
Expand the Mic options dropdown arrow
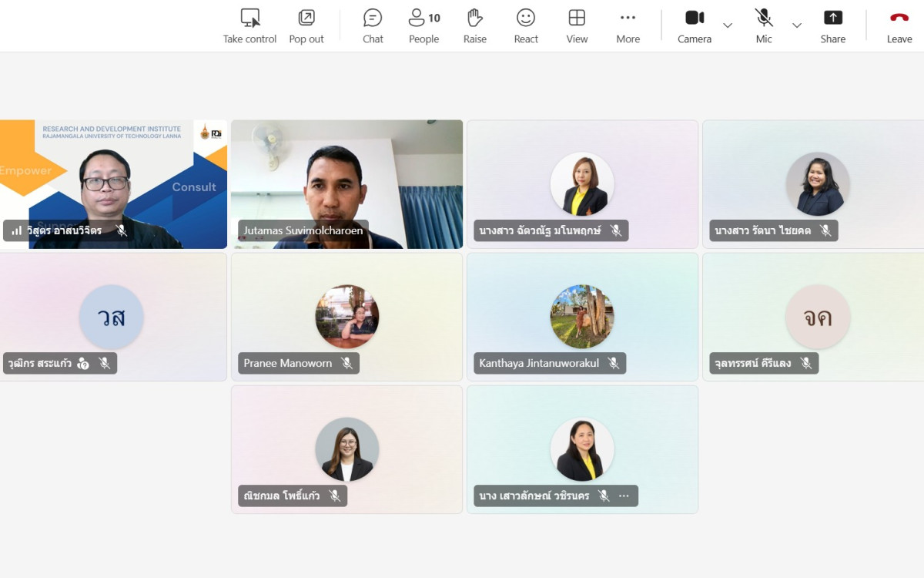[797, 25]
